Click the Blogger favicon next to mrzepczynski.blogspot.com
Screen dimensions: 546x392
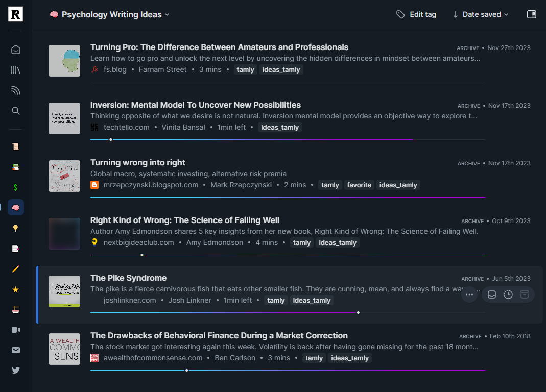(x=94, y=185)
